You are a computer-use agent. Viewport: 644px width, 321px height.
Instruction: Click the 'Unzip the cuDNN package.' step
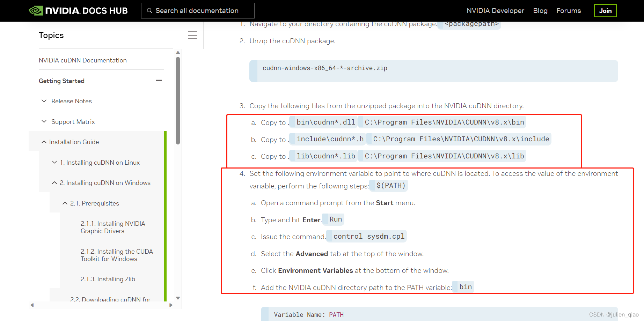(x=292, y=41)
